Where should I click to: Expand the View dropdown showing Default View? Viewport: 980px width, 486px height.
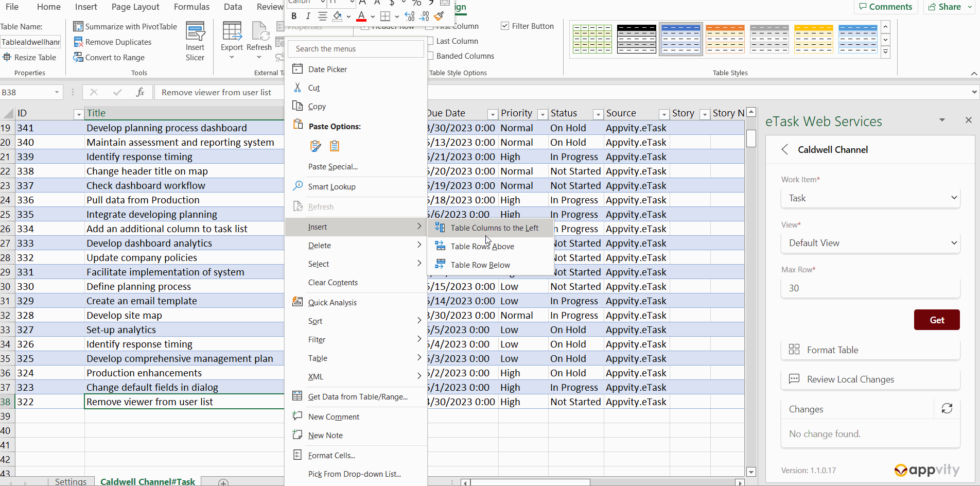[870, 243]
